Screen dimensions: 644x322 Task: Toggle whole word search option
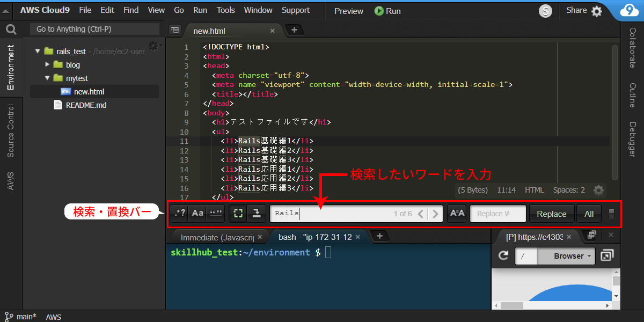pyautogui.click(x=216, y=214)
